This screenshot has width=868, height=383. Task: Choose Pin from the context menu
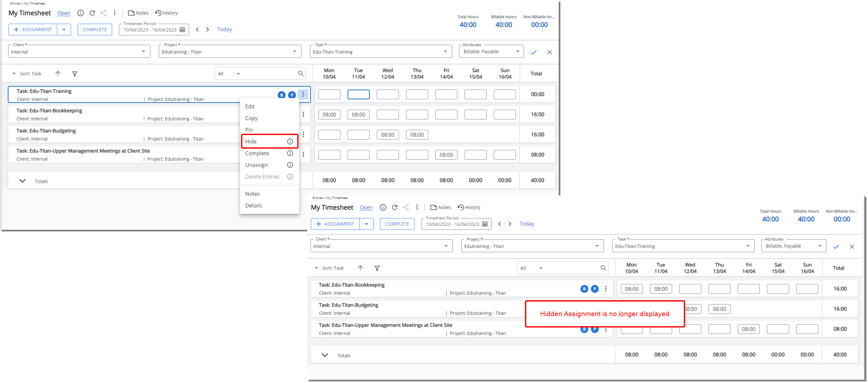[x=269, y=130]
